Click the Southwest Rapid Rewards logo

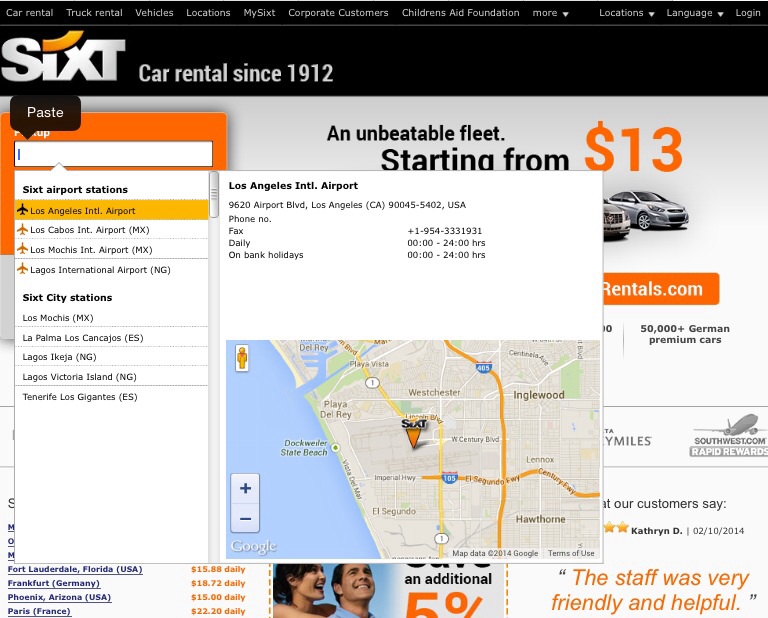[729, 436]
